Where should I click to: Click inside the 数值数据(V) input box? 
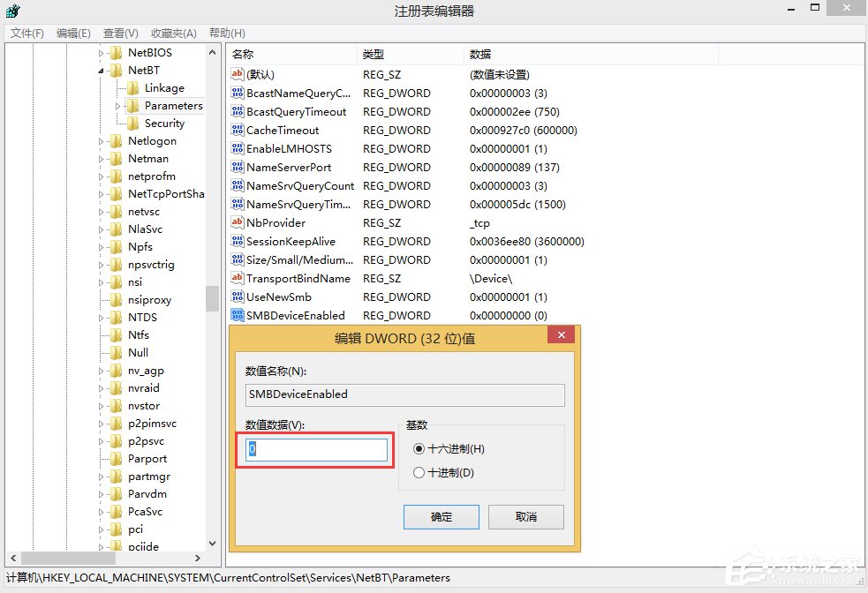[x=314, y=450]
